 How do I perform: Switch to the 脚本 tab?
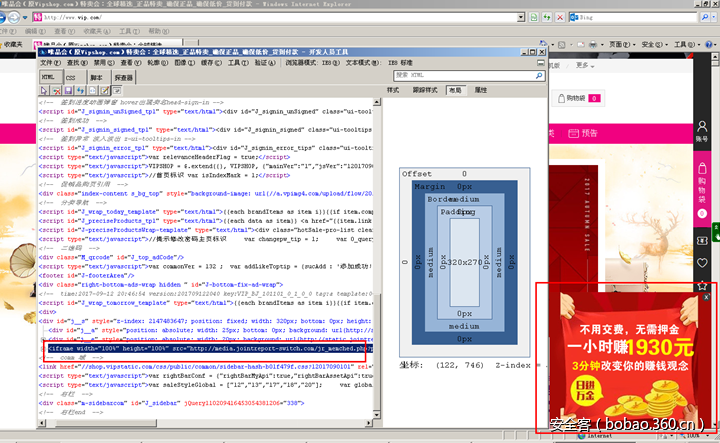point(97,76)
